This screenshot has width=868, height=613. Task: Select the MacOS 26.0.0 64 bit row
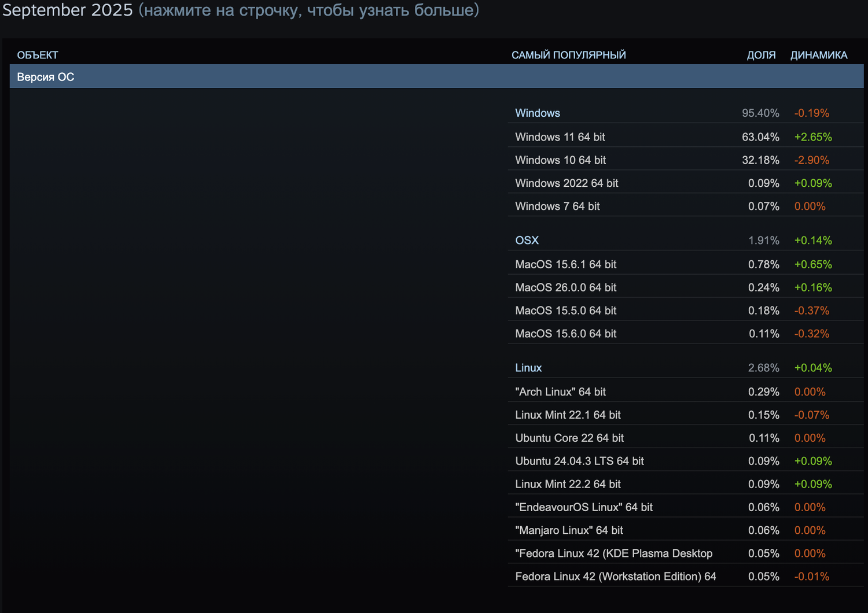(686, 287)
